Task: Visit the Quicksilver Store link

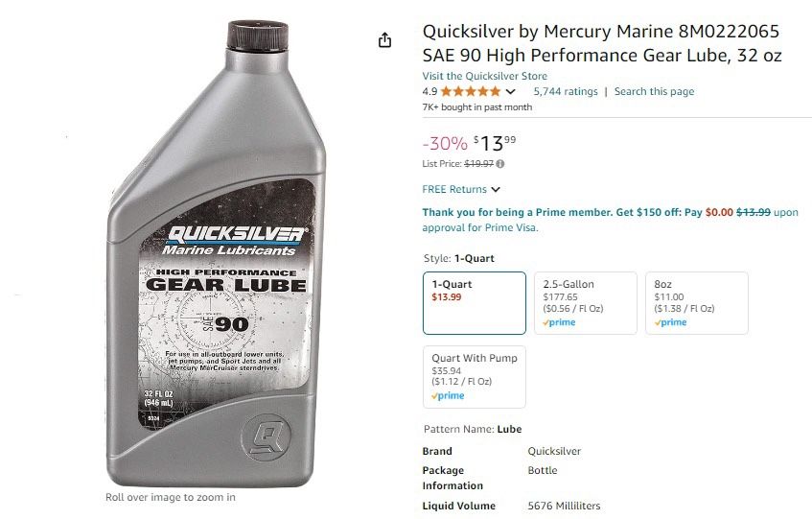Action: click(485, 76)
